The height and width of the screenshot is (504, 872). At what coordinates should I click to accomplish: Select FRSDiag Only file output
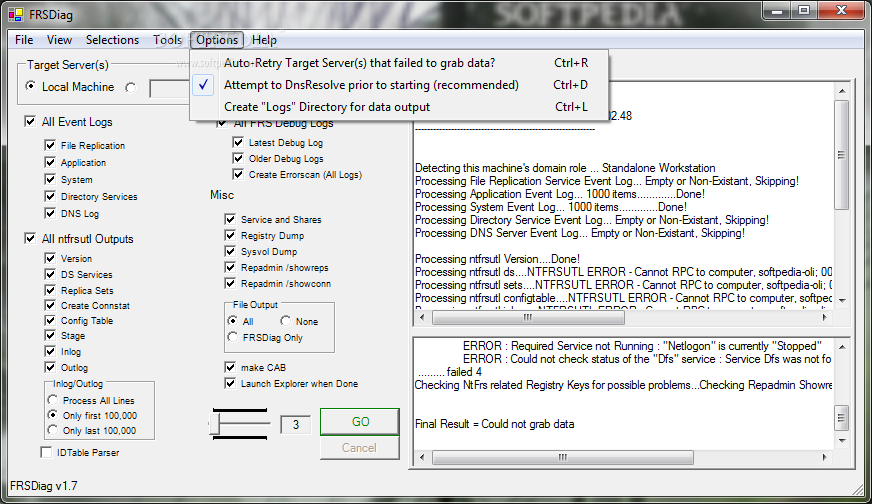[x=233, y=337]
